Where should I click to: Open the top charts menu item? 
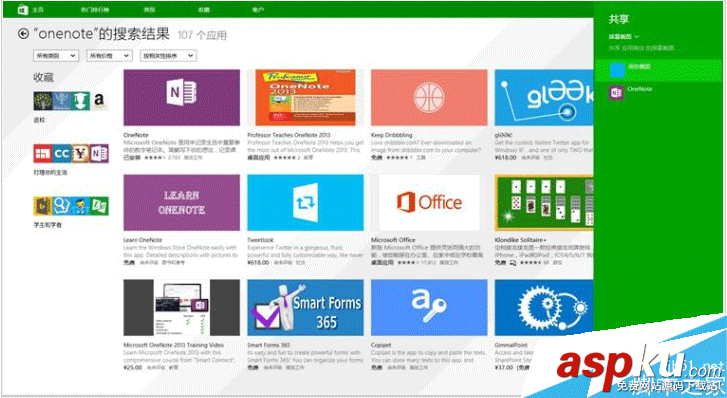pos(95,9)
